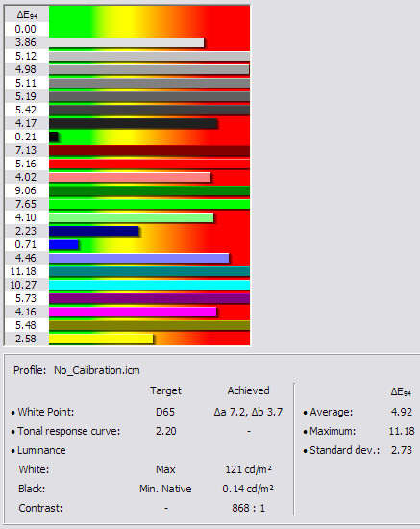The width and height of the screenshot is (420, 529).
Task: Select the 2.20 tonal response target
Action: pos(166,431)
